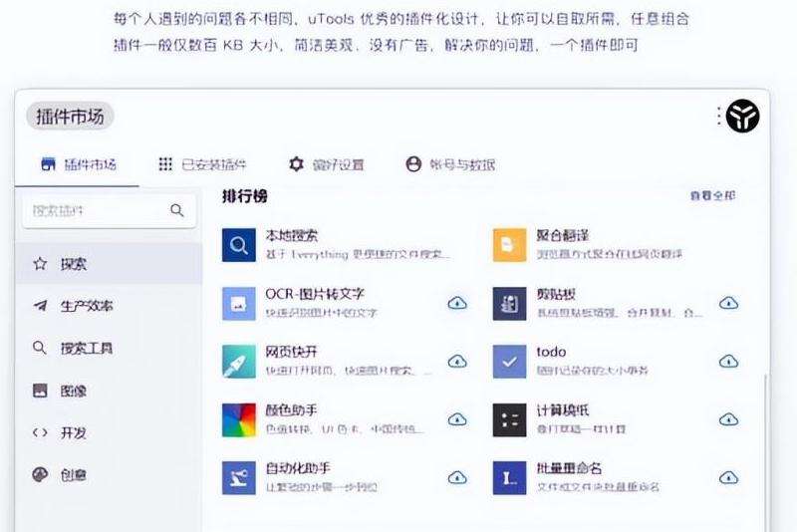Viewport: 797px width, 532px height.
Task: Open the 偏好设置 tab
Action: point(327,164)
